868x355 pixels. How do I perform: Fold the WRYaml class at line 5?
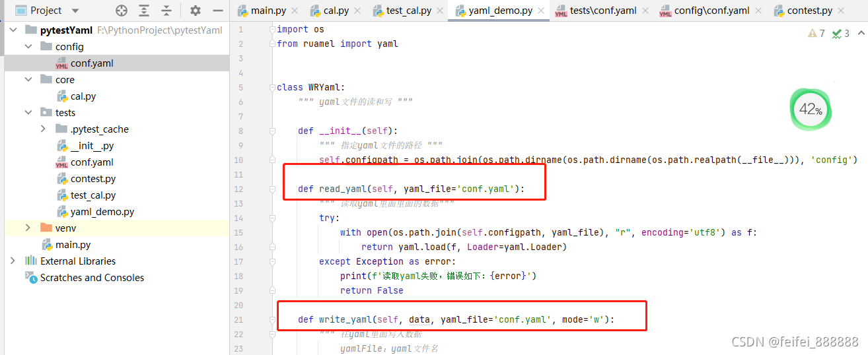273,87
